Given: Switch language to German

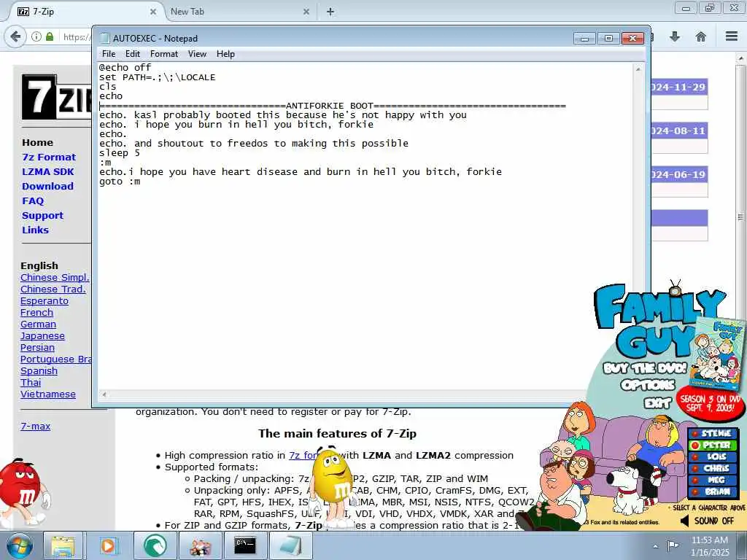Looking at the screenshot, I should [38, 324].
